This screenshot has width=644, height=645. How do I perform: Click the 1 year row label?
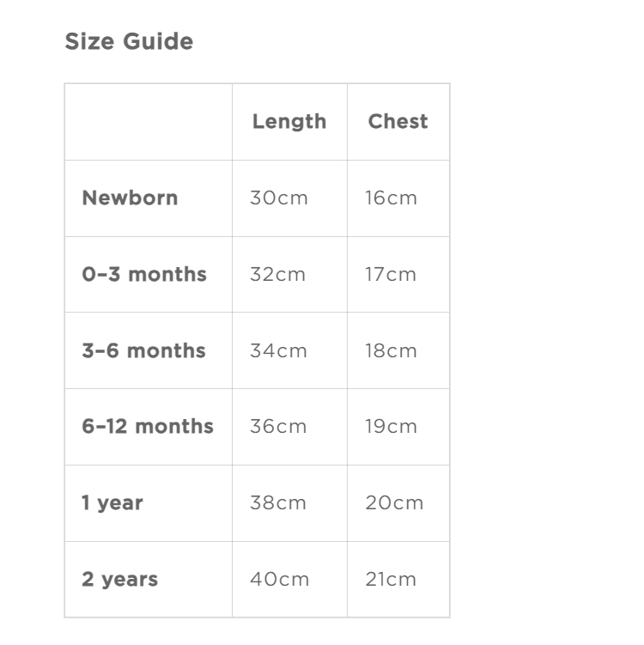click(x=112, y=502)
